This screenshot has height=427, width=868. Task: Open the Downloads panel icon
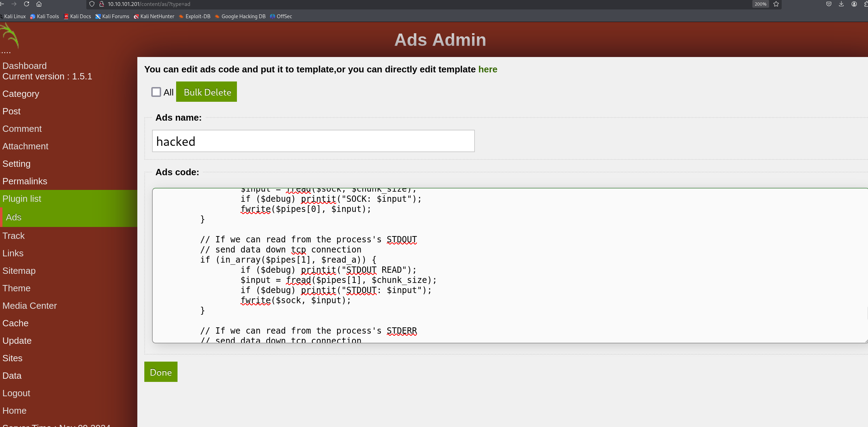pyautogui.click(x=841, y=4)
